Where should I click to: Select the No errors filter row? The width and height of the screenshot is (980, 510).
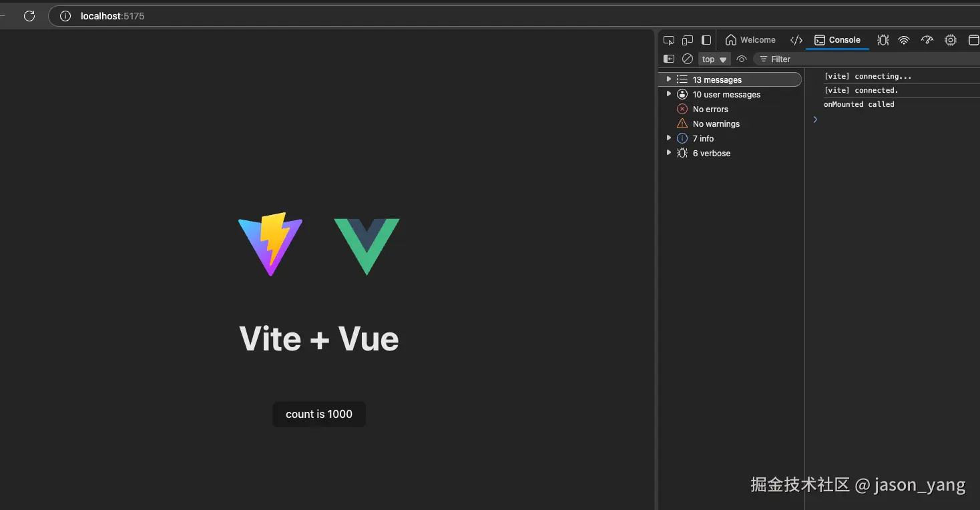click(731, 109)
